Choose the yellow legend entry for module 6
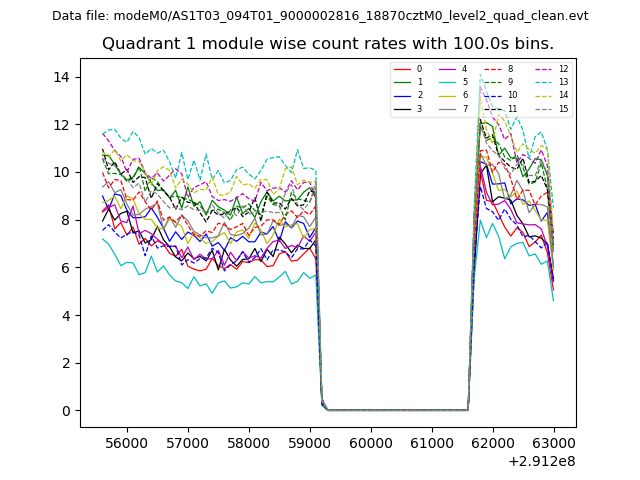The image size is (640, 480). pos(447,95)
